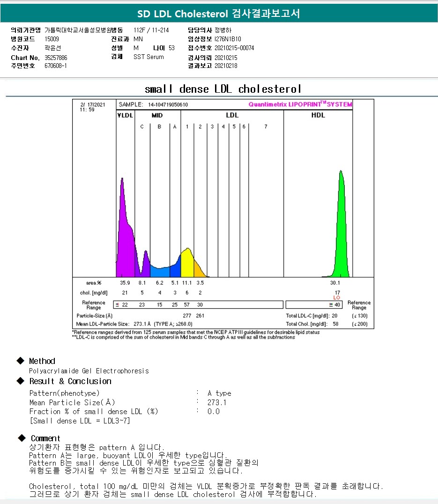Select pattern result 'A type'

(220, 393)
